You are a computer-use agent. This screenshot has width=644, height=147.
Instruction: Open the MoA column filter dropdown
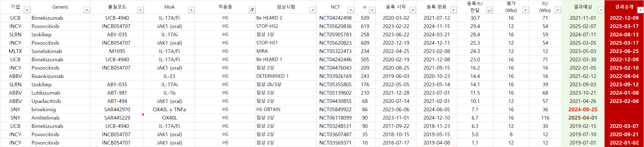[x=192, y=10]
